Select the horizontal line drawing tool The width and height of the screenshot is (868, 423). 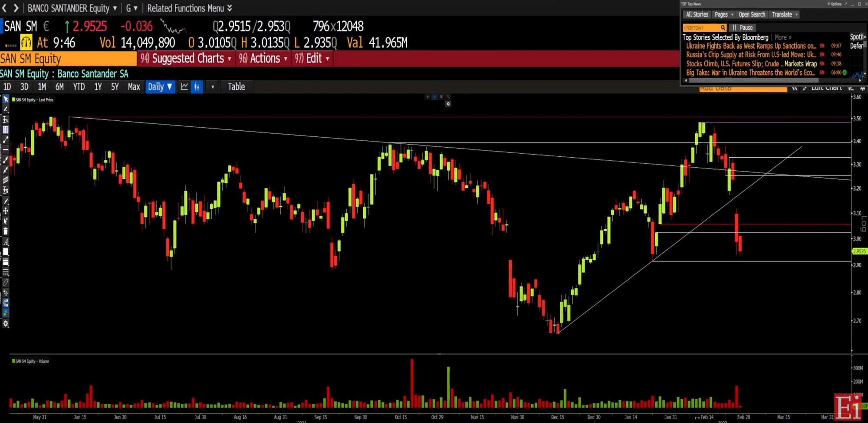tap(6, 150)
